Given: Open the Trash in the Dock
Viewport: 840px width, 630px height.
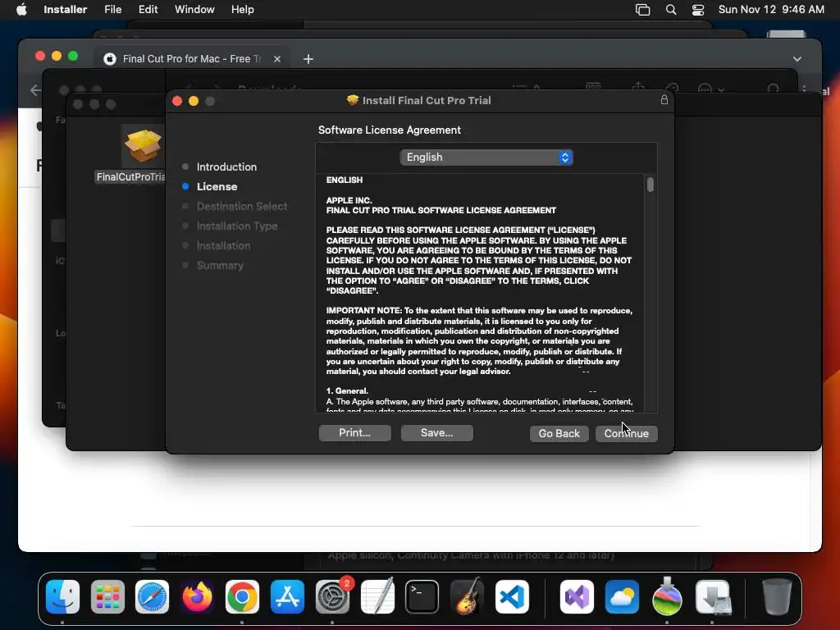Looking at the screenshot, I should [x=776, y=596].
